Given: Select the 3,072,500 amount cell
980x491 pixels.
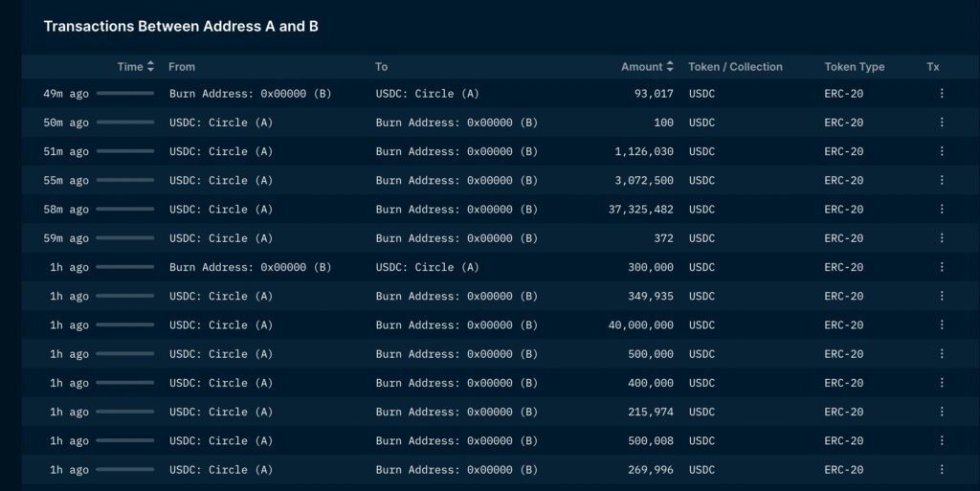Looking at the screenshot, I should pyautogui.click(x=644, y=181).
